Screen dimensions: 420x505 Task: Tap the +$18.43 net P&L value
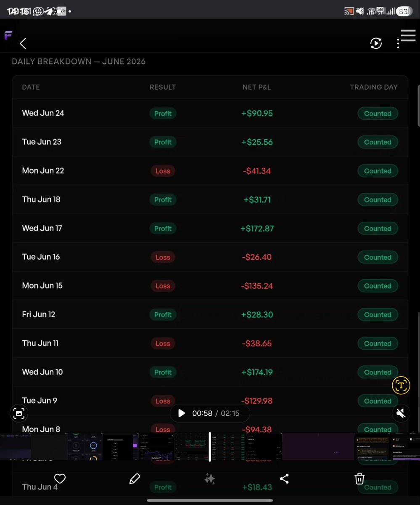(257, 487)
